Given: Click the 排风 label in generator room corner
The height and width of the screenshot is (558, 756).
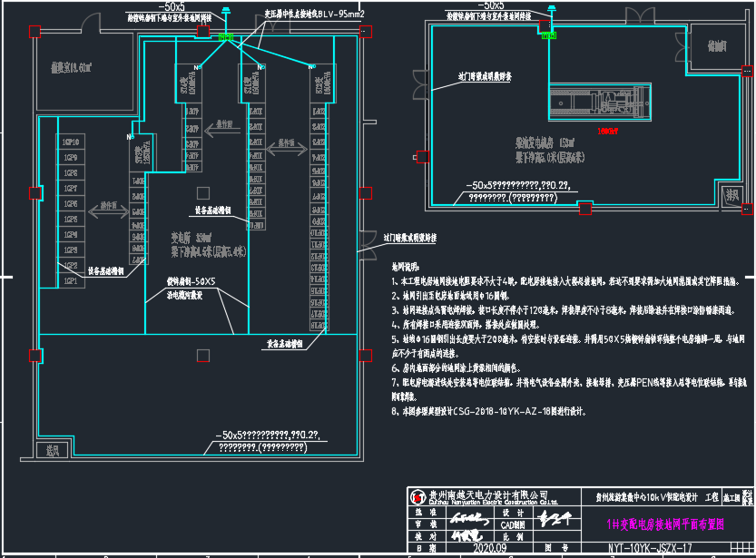Looking at the screenshot, I should tap(732, 195).
